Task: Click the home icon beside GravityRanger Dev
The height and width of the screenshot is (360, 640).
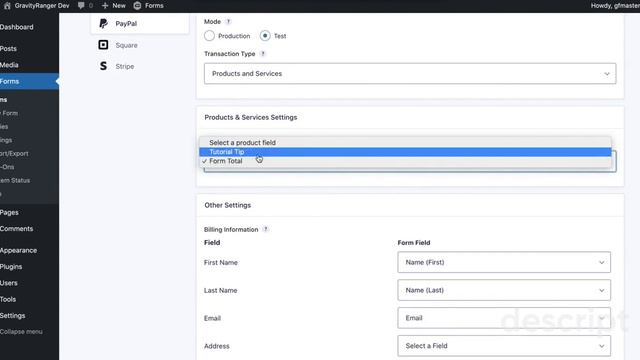Action: pyautogui.click(x=7, y=6)
